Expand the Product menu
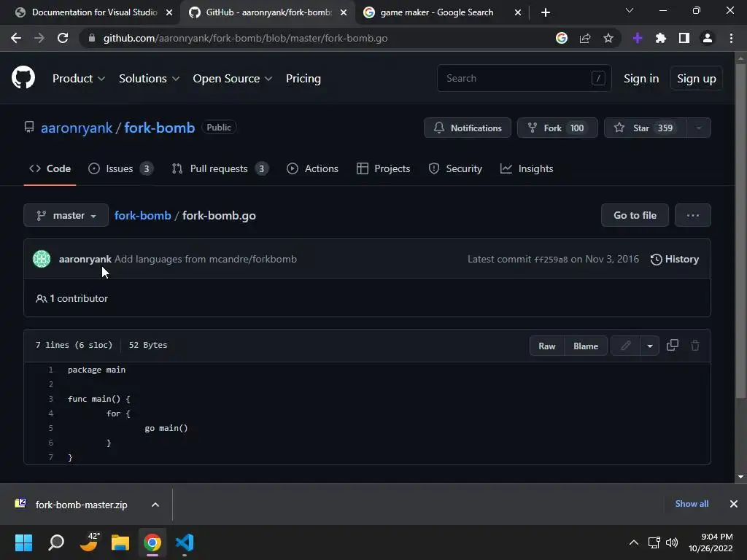Screen dimensions: 747x560 click(x=79, y=79)
